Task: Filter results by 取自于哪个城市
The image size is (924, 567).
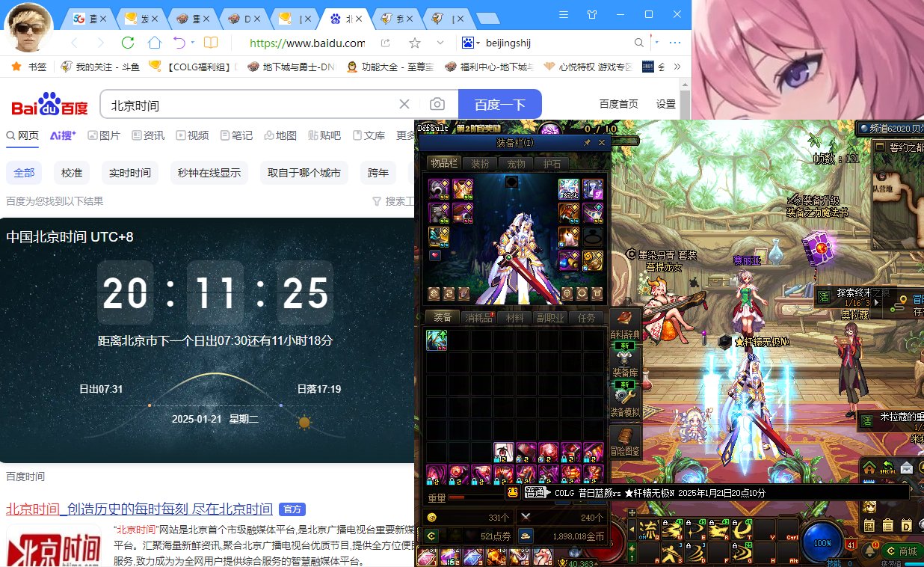Action: pos(304,173)
